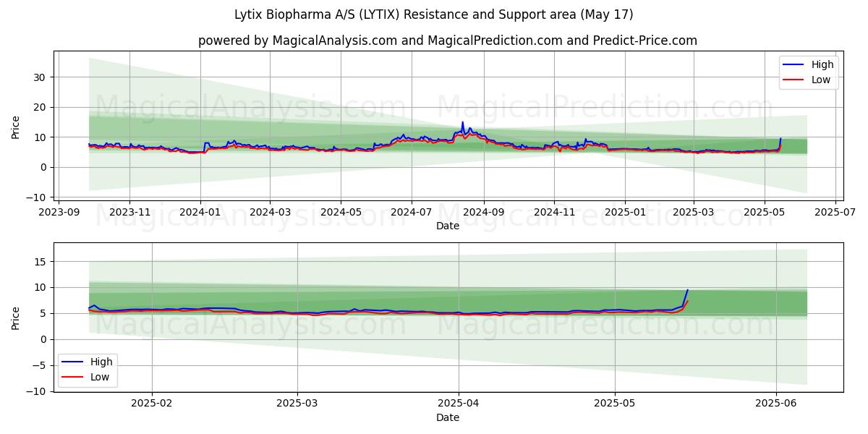The height and width of the screenshot is (434, 868).
Task: Click 'High' legend entry in top chart
Action: tap(822, 64)
